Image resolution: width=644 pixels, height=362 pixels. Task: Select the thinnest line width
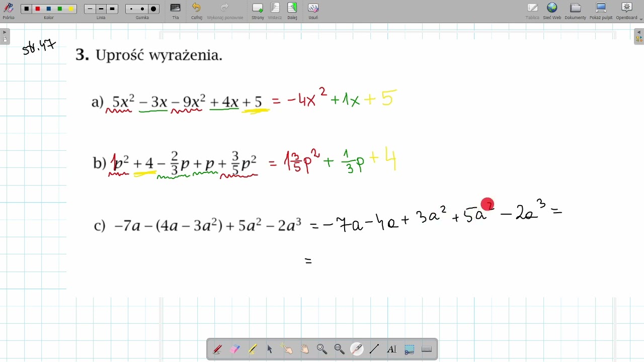tap(90, 9)
